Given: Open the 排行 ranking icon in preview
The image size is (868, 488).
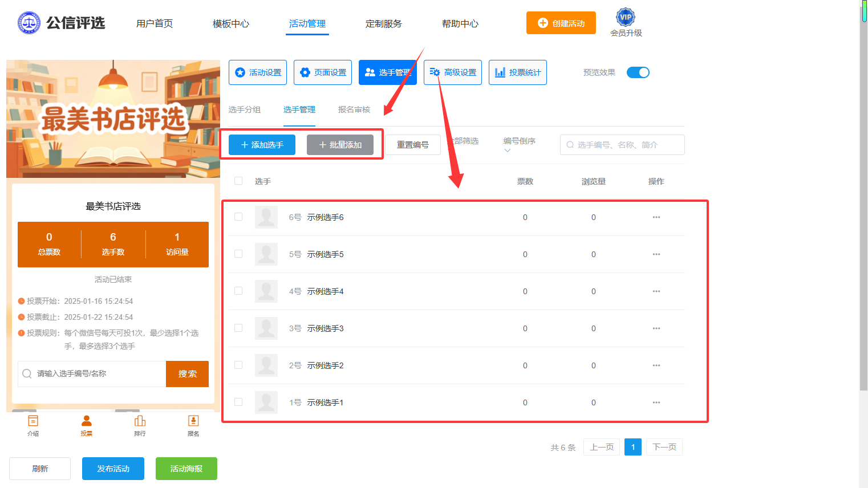Looking at the screenshot, I should [140, 421].
